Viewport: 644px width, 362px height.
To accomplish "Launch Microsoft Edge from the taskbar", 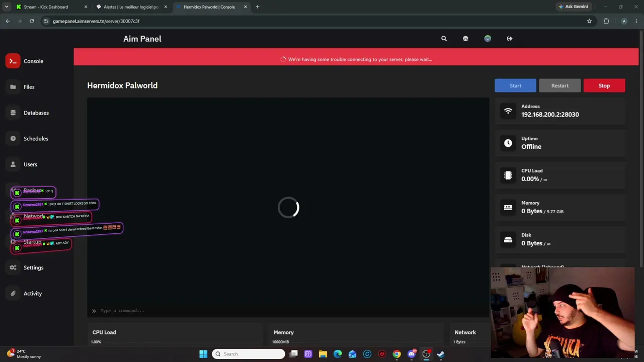I will tap(338, 354).
